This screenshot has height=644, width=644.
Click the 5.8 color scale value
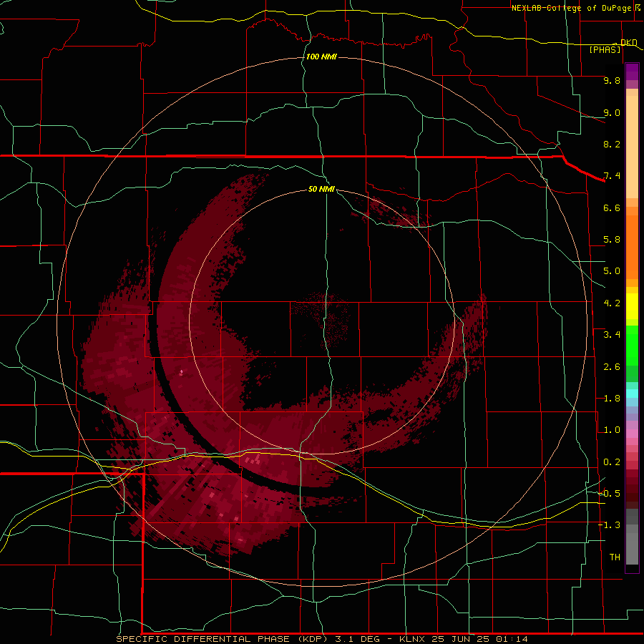pos(612,240)
